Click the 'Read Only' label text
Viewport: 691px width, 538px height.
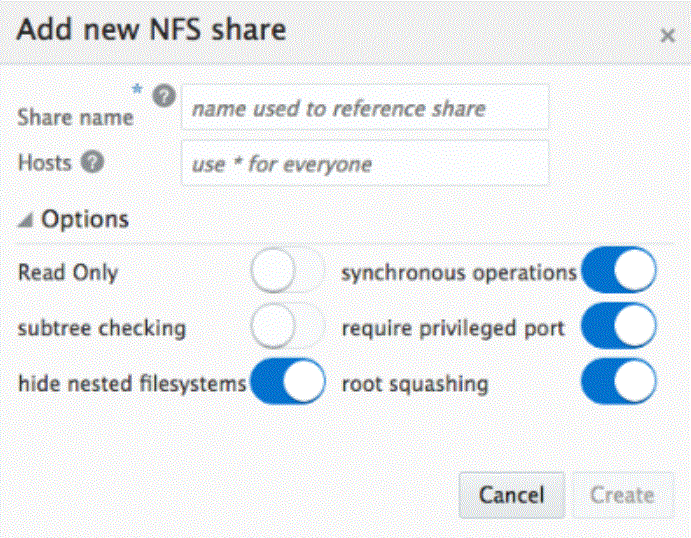[68, 273]
